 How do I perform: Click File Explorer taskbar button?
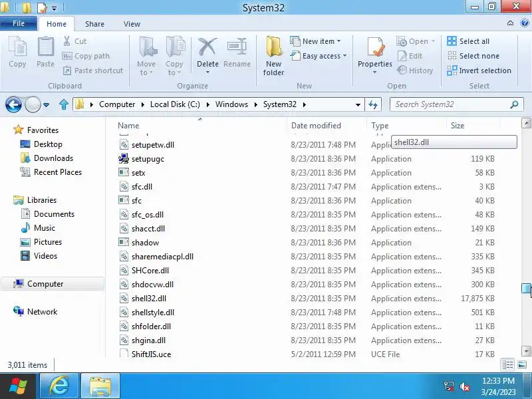click(x=100, y=386)
